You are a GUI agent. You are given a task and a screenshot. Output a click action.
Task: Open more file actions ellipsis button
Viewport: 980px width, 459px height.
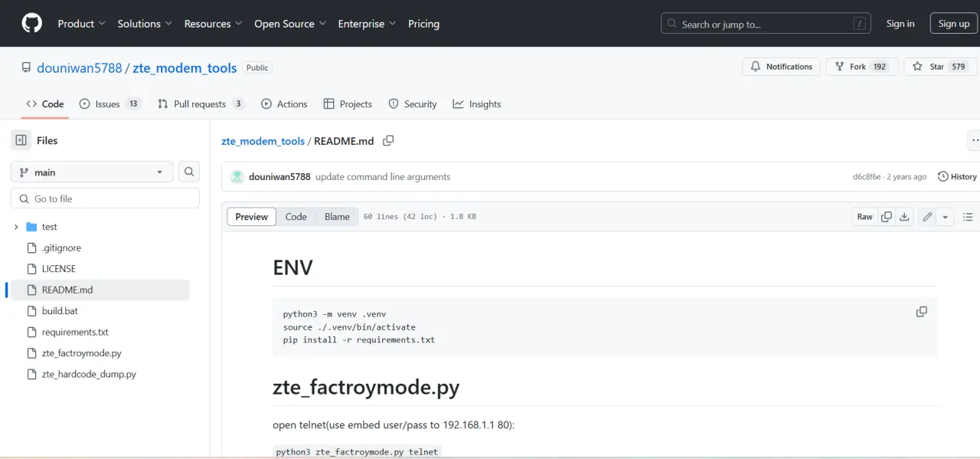[974, 141]
